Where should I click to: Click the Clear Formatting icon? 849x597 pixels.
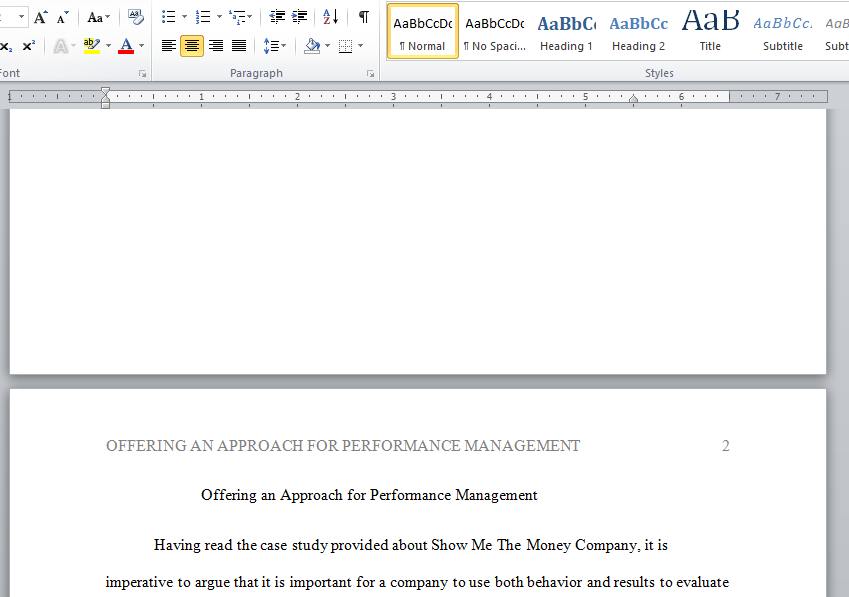pyautogui.click(x=135, y=17)
